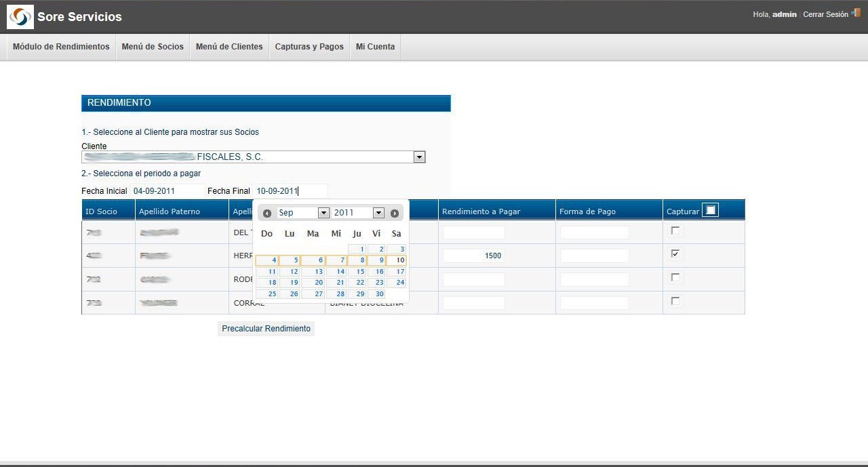Click the Cerrar Sesión link
This screenshot has height=467, width=868.
(x=825, y=14)
